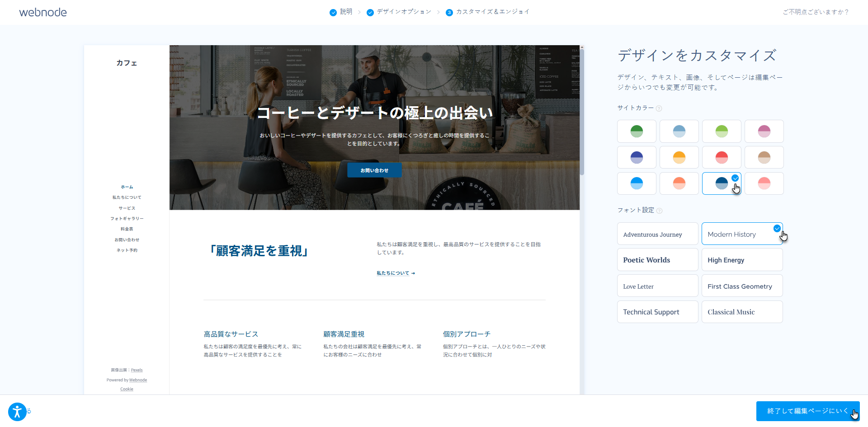Click ホーム in the preview menu
This screenshot has width=868, height=427.
127,187
